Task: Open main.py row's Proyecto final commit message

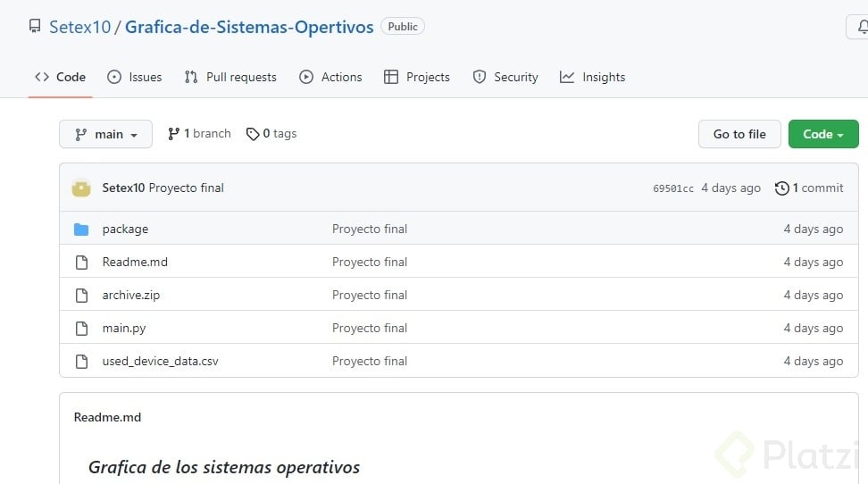Action: pos(370,328)
